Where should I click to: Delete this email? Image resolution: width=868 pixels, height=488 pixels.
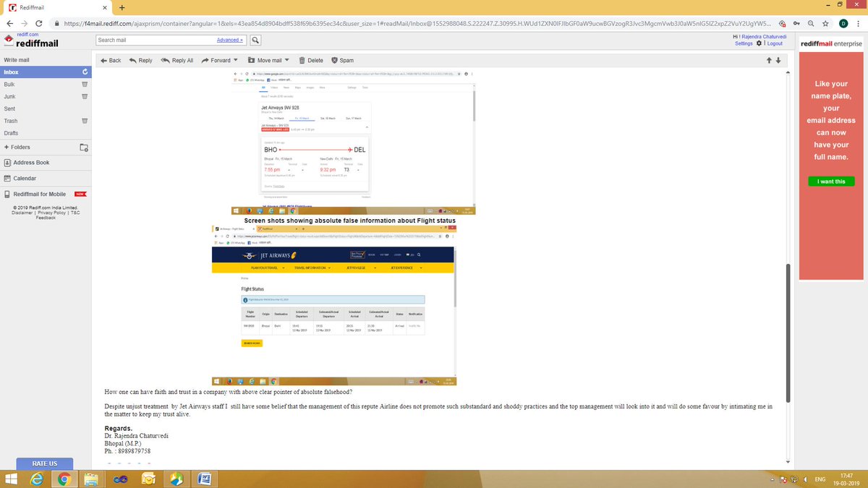[311, 60]
